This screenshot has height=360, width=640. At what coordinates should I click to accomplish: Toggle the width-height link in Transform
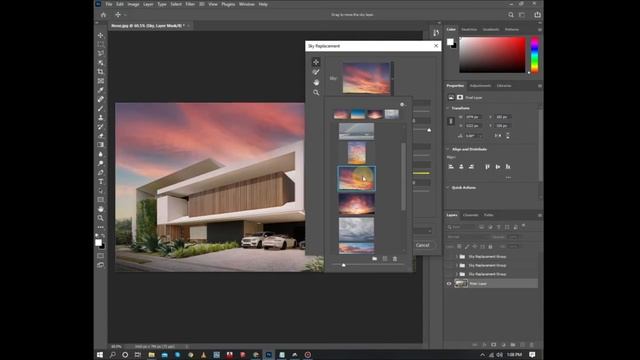(x=451, y=121)
